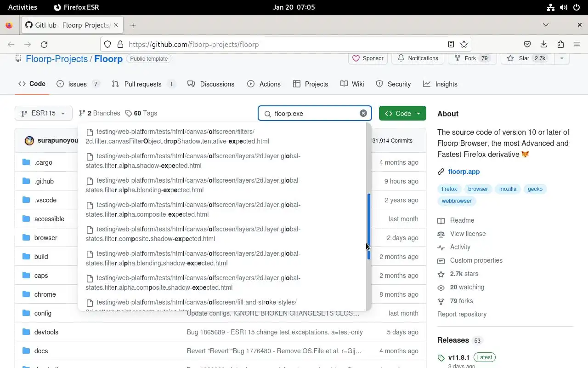
Task: Click the Sponsor button
Action: pos(368,58)
